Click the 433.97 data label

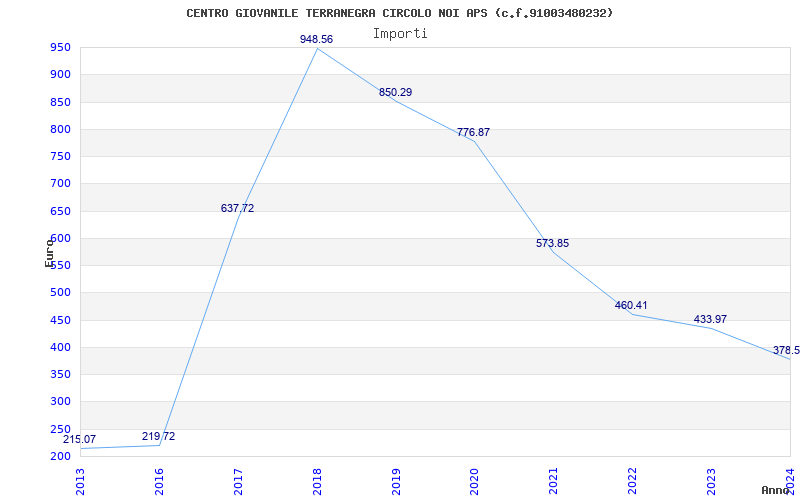[710, 319]
